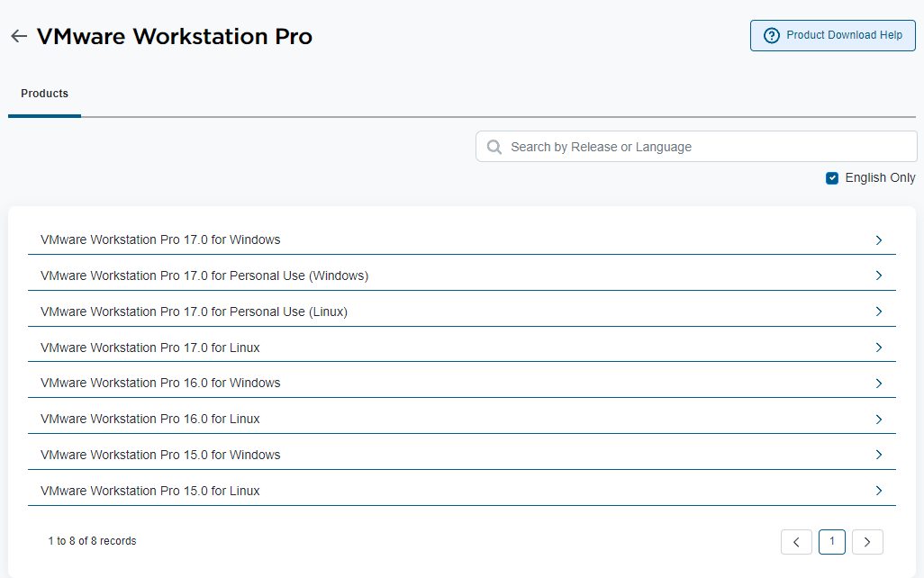Select the Products tab
Image resolution: width=924 pixels, height=578 pixels.
[45, 94]
